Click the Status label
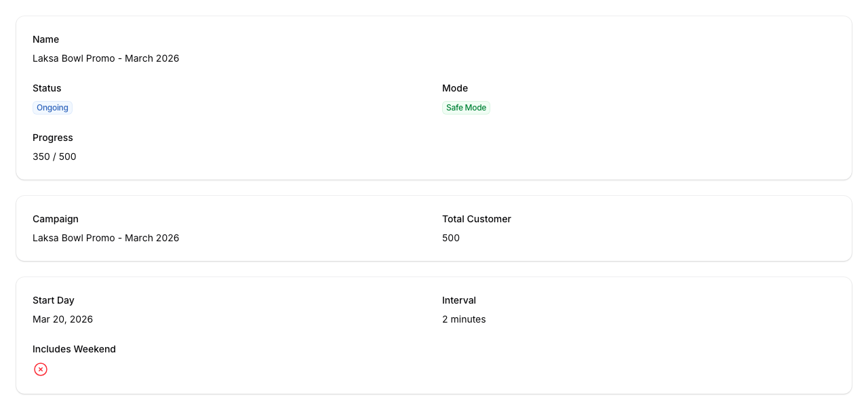 (x=46, y=88)
